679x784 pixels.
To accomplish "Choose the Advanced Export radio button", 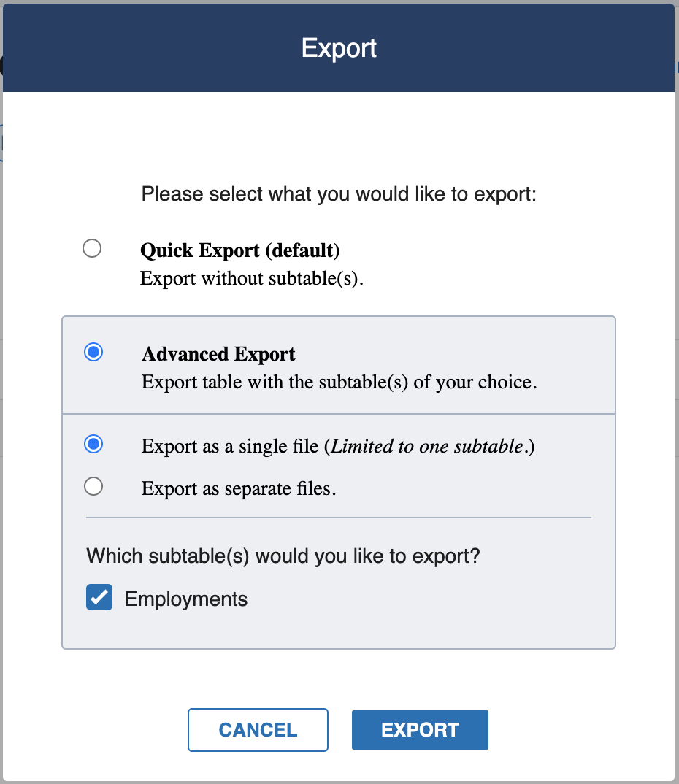I will [x=93, y=352].
